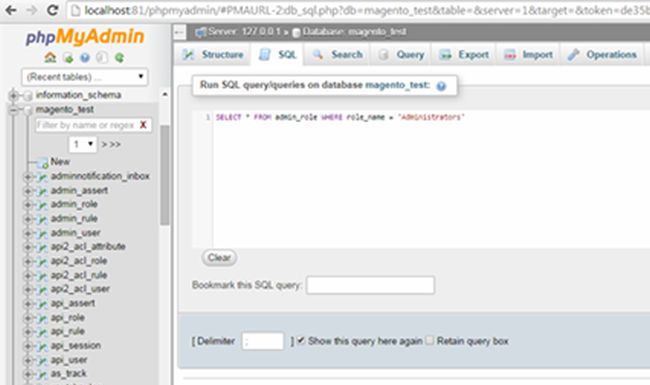Click the navigation scrollbar up arrow

(165, 94)
